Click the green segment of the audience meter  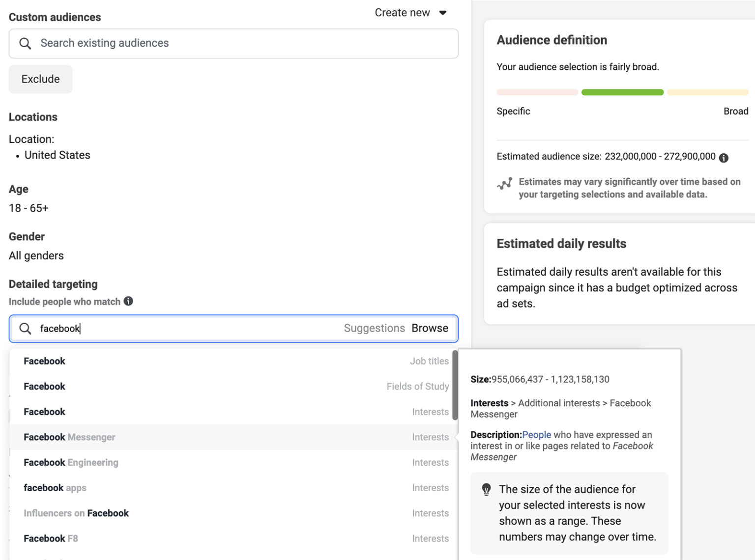[x=622, y=92]
